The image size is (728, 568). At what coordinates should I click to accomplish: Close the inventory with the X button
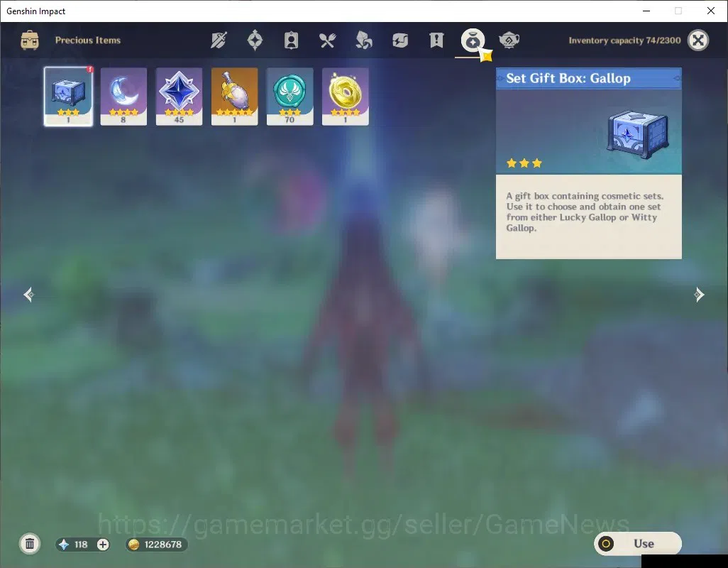[x=697, y=40]
